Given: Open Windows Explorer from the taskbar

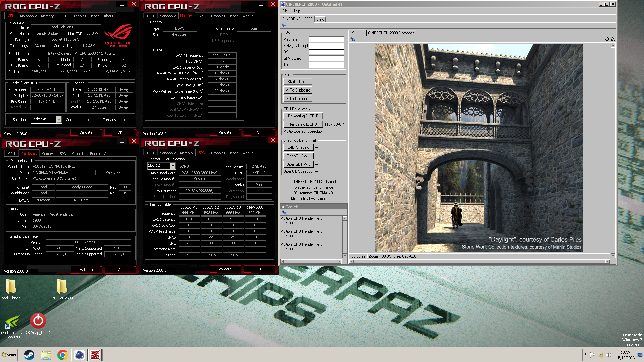Looking at the screenshot, I should (x=46, y=355).
